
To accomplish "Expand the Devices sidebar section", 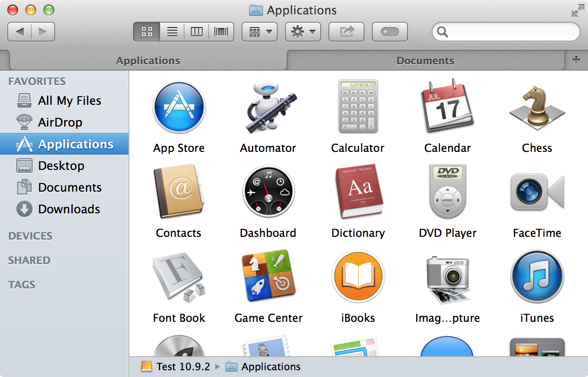I will 30,236.
